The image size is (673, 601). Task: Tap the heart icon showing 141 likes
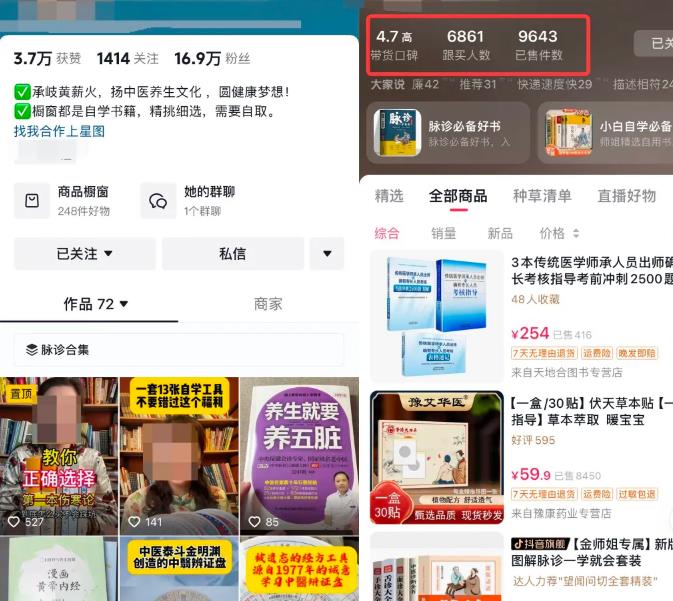tap(134, 522)
